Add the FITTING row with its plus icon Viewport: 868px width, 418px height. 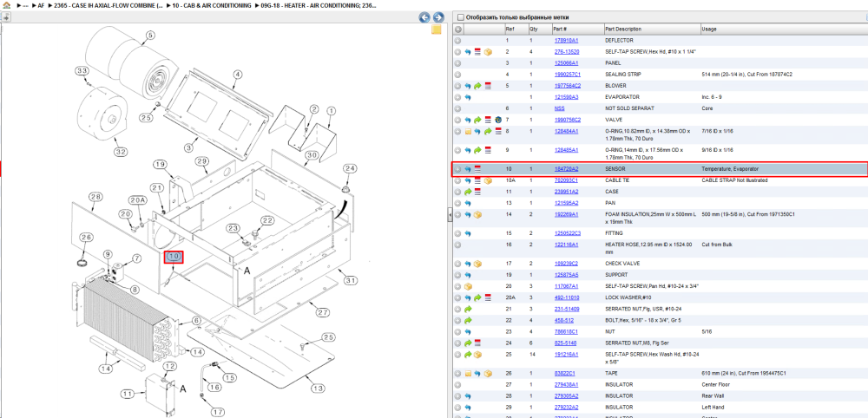457,233
